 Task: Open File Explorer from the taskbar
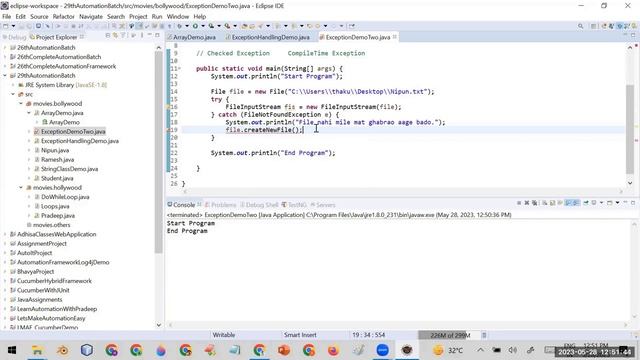[x=37, y=350]
